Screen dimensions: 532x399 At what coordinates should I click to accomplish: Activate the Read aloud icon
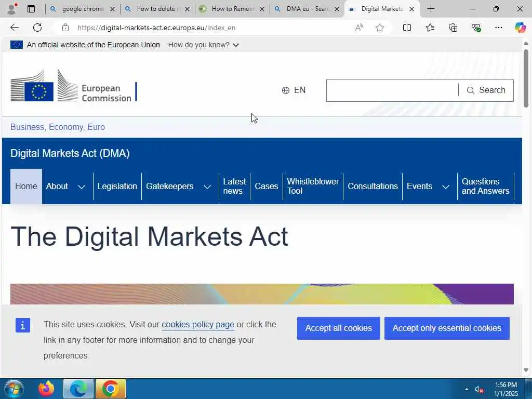pyautogui.click(x=359, y=28)
